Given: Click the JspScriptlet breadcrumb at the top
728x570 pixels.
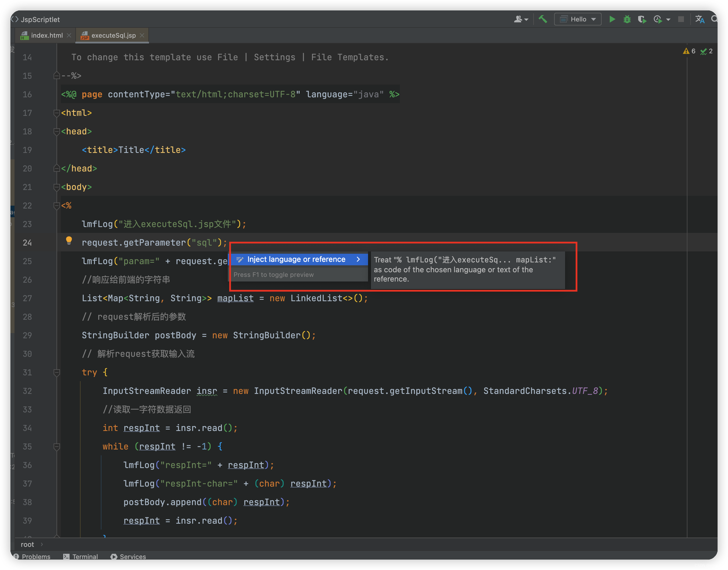Looking at the screenshot, I should coord(40,19).
